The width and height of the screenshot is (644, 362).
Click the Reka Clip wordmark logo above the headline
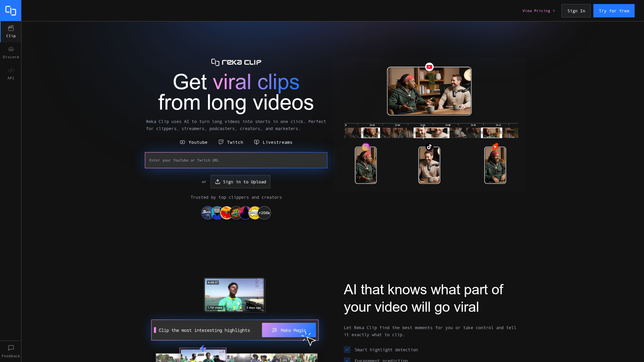[236, 62]
